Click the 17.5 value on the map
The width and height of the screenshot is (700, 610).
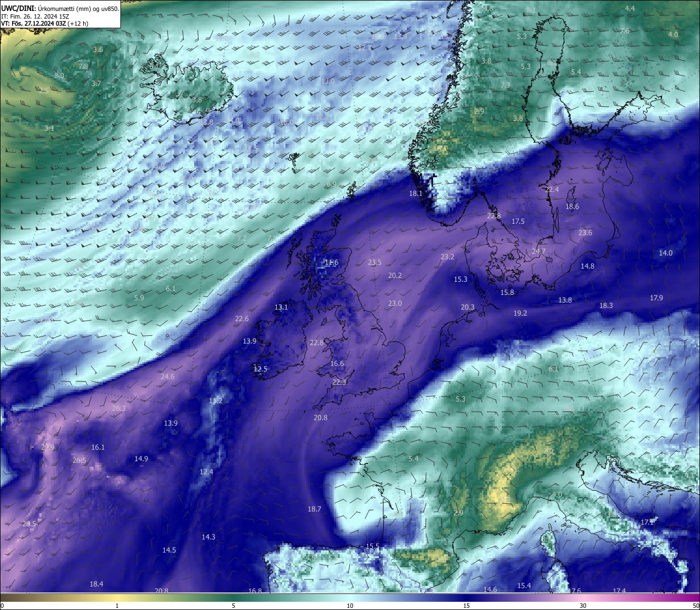(x=518, y=221)
